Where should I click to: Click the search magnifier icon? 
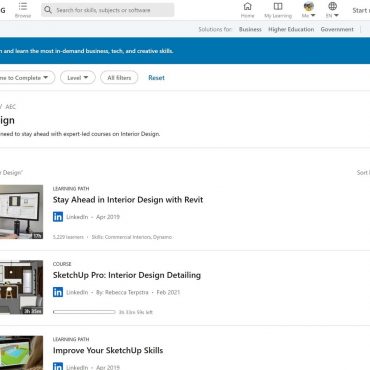coord(48,10)
